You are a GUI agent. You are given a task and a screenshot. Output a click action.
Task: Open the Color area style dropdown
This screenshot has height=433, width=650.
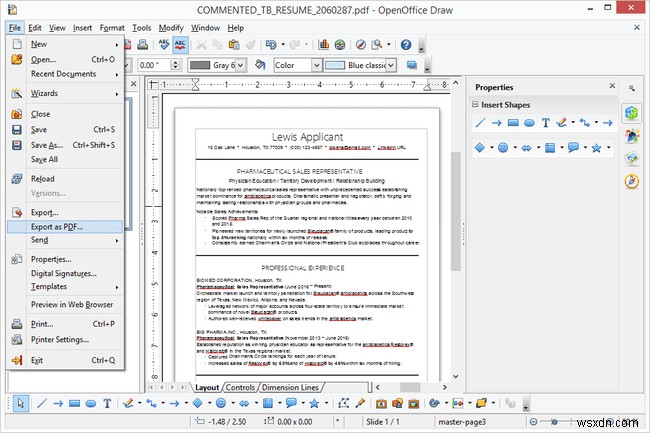pyautogui.click(x=317, y=65)
